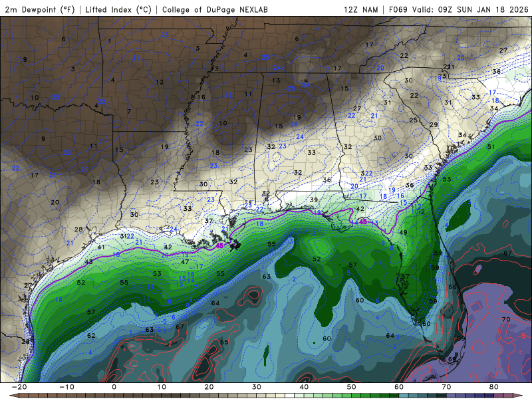Screen dimensions: 532x399
Task: Click the "-20" label on the color scale
Action: (19, 387)
